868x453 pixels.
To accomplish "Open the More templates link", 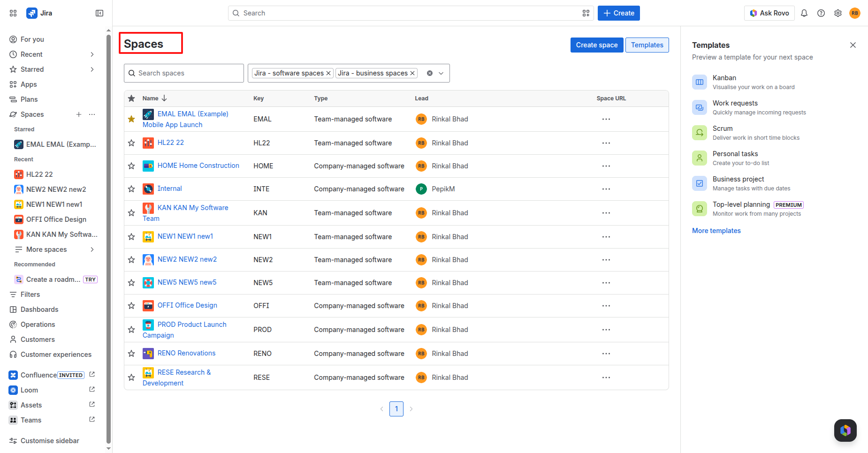I will pyautogui.click(x=716, y=231).
